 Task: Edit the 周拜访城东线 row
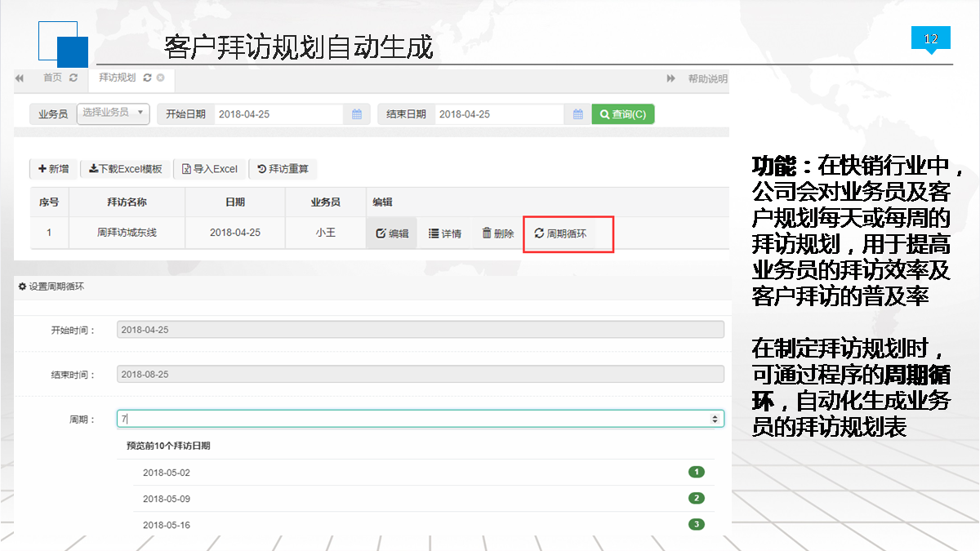click(392, 233)
